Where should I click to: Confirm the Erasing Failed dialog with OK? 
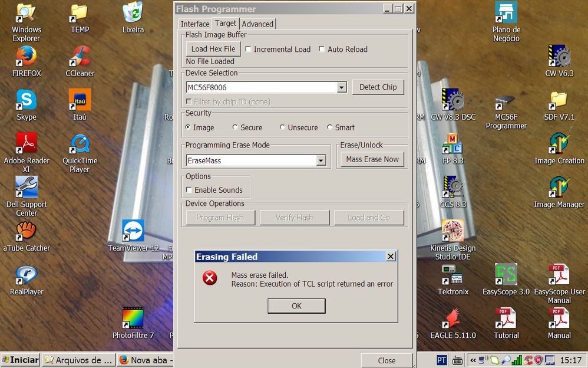tap(296, 306)
